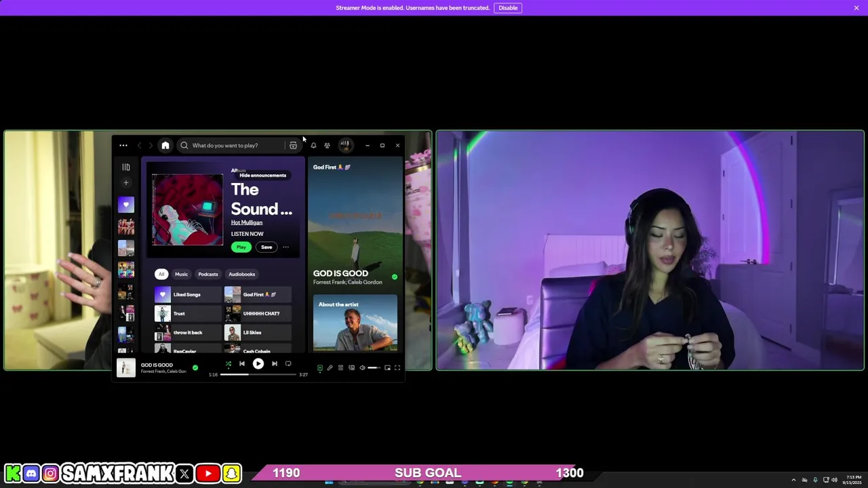868x488 pixels.
Task: Click the Kick logo in overlay
Action: (x=12, y=473)
